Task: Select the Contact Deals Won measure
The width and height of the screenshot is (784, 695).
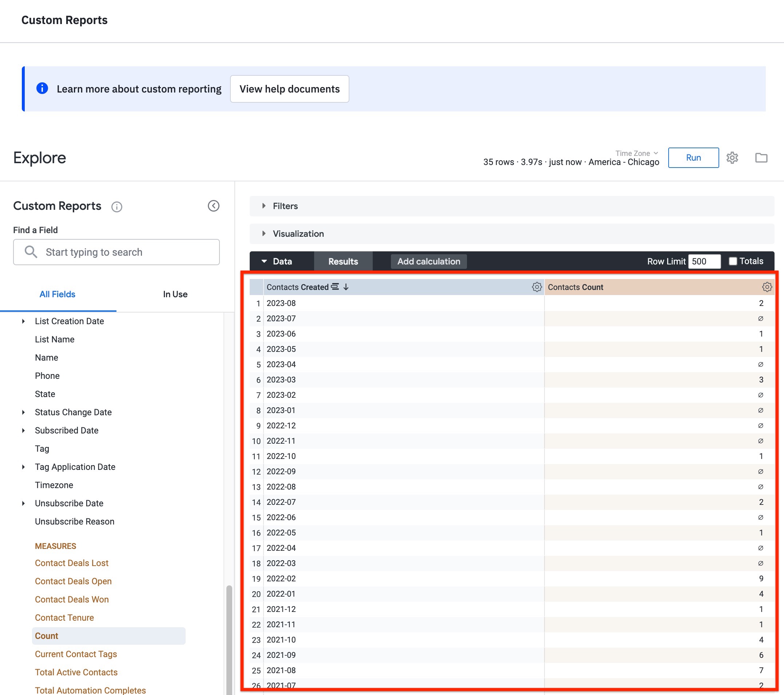Action: click(72, 600)
